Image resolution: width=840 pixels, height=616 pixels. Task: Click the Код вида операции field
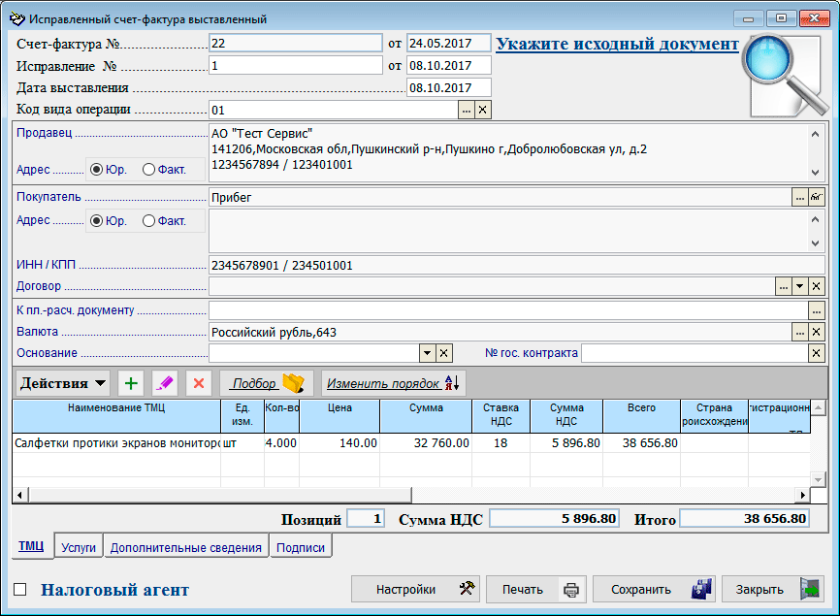pyautogui.click(x=334, y=110)
